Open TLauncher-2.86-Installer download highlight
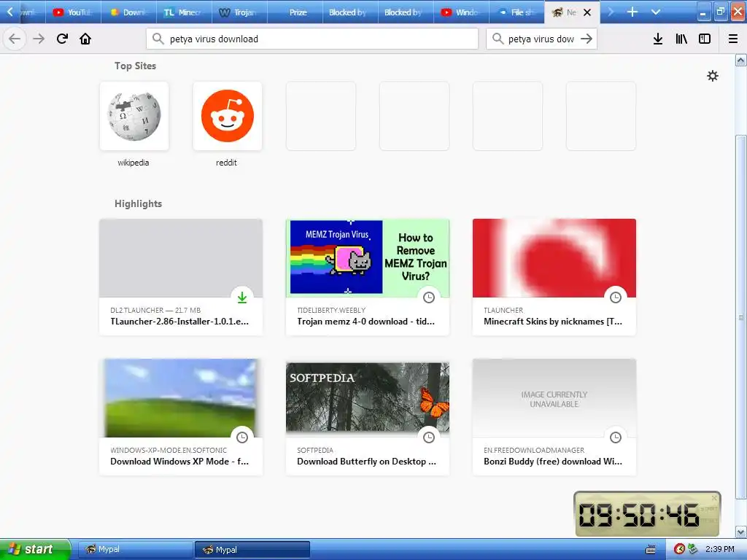 pyautogui.click(x=181, y=277)
